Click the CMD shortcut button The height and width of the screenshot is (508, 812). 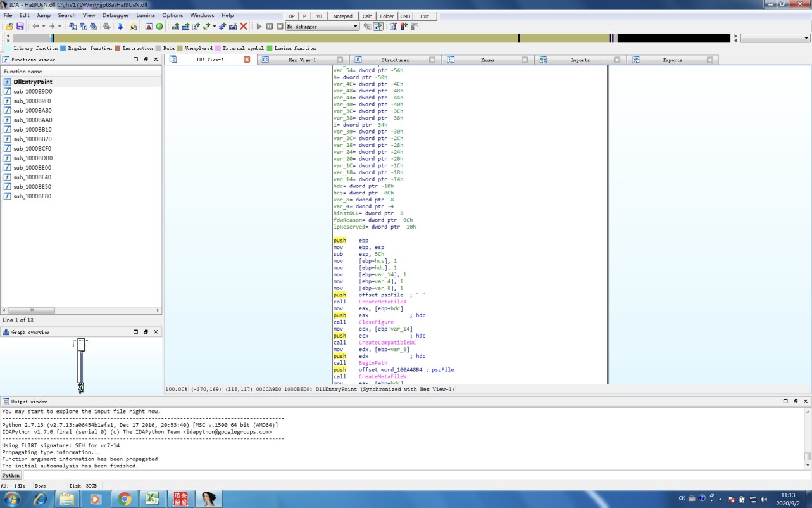(x=405, y=16)
